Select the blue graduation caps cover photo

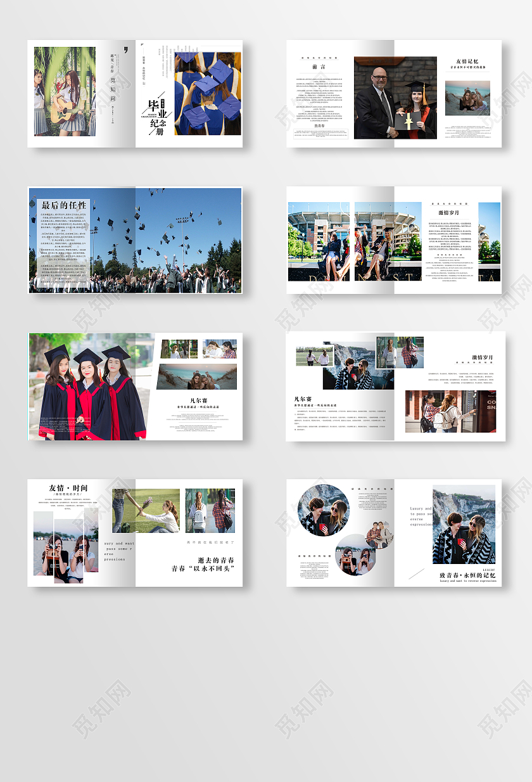(208, 93)
